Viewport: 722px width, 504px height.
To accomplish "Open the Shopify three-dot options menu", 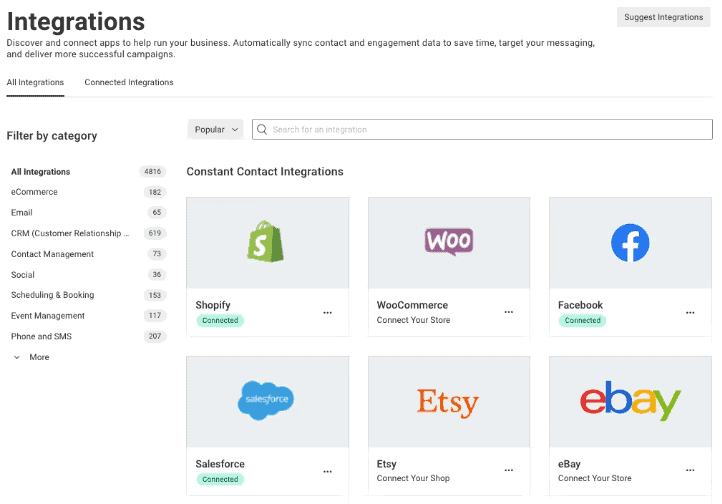I will (327, 313).
